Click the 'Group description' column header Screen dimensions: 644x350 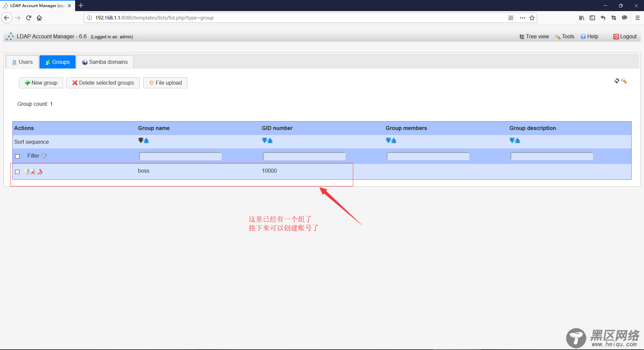533,128
